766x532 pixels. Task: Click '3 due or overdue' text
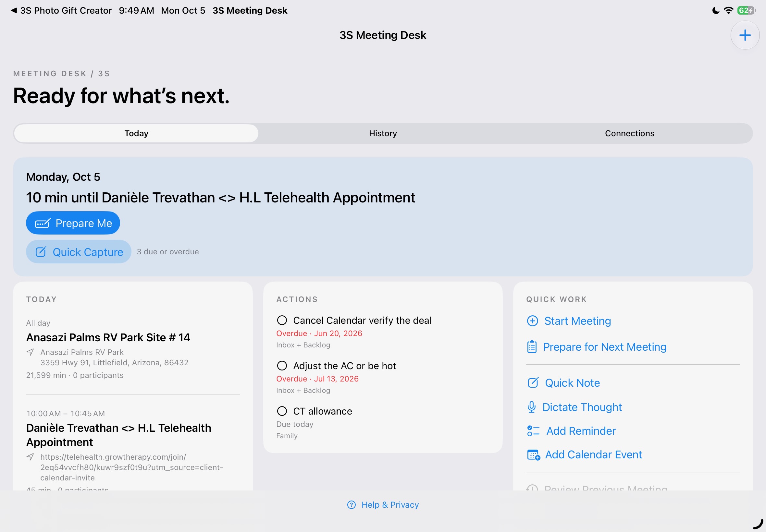(x=168, y=252)
